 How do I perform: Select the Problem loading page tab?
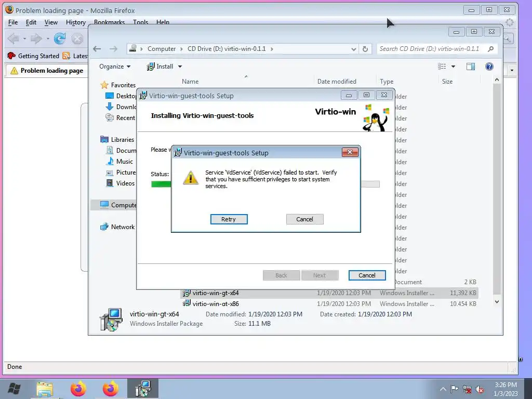tap(47, 71)
